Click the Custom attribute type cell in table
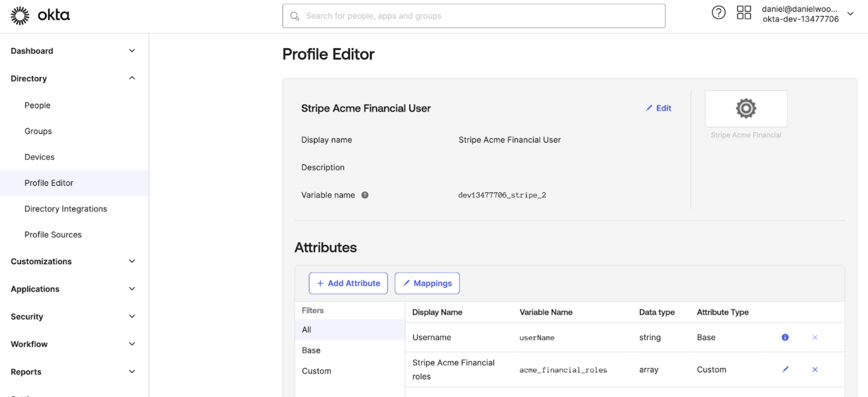This screenshot has width=868, height=397. tap(712, 370)
